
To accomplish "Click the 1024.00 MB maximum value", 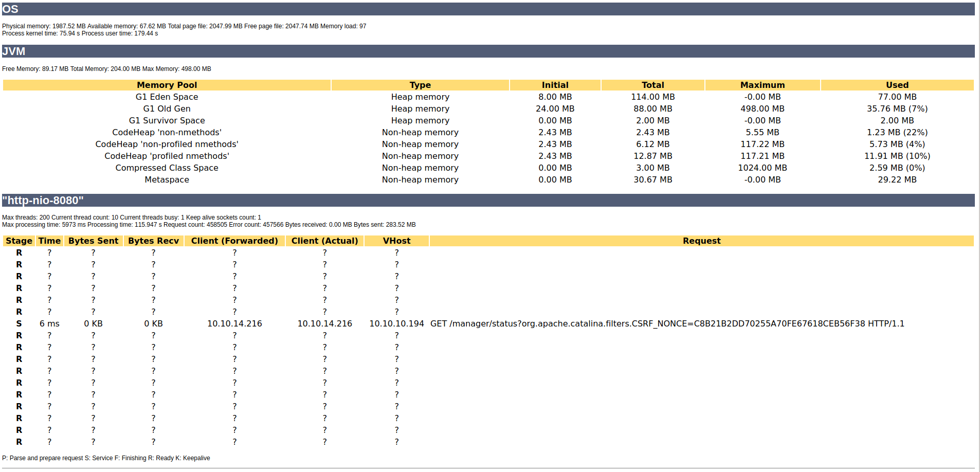I will pos(762,168).
